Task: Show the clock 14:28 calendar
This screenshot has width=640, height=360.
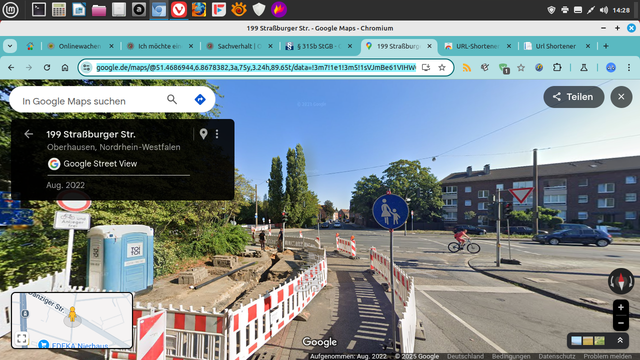Action: (621, 10)
